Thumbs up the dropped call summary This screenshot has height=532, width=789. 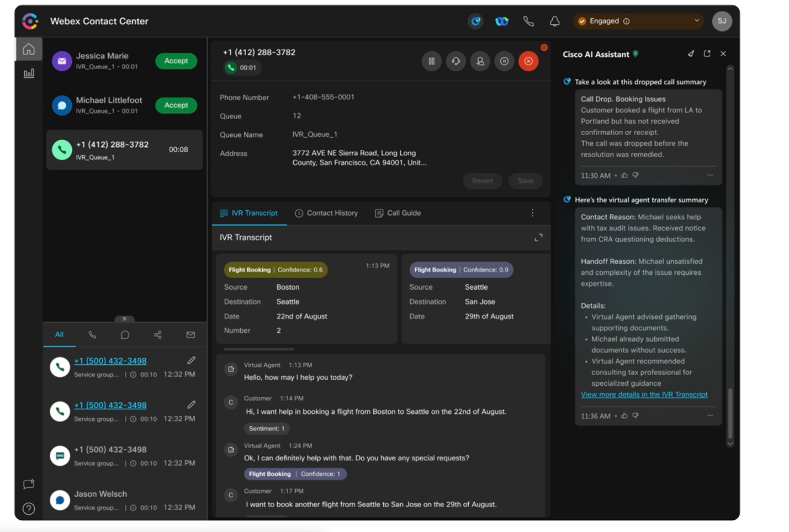[x=624, y=175]
